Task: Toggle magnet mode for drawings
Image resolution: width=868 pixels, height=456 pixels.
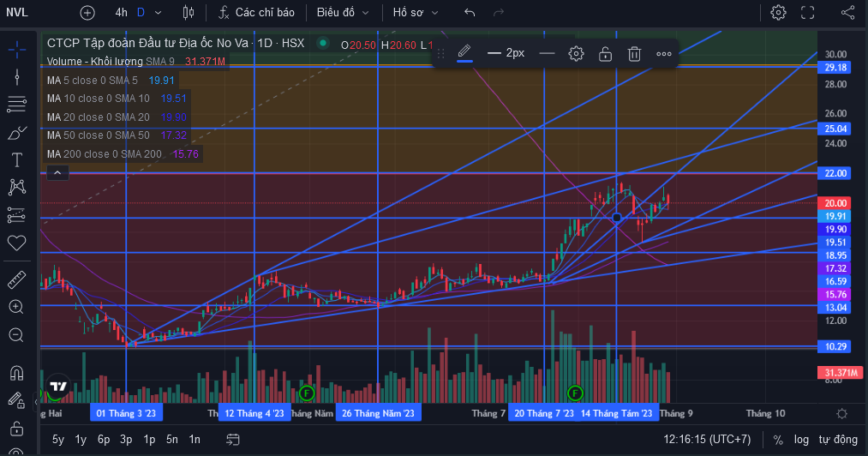Action: point(16,373)
